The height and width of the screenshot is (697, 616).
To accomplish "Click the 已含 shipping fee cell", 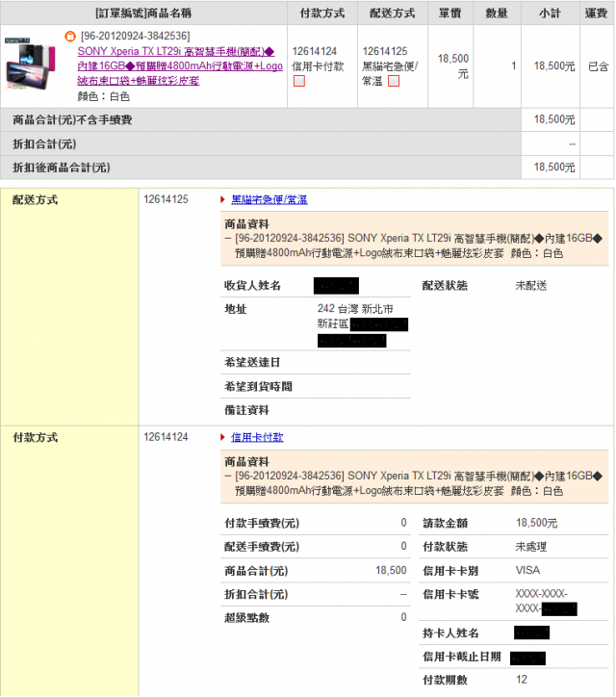I will tap(599, 66).
